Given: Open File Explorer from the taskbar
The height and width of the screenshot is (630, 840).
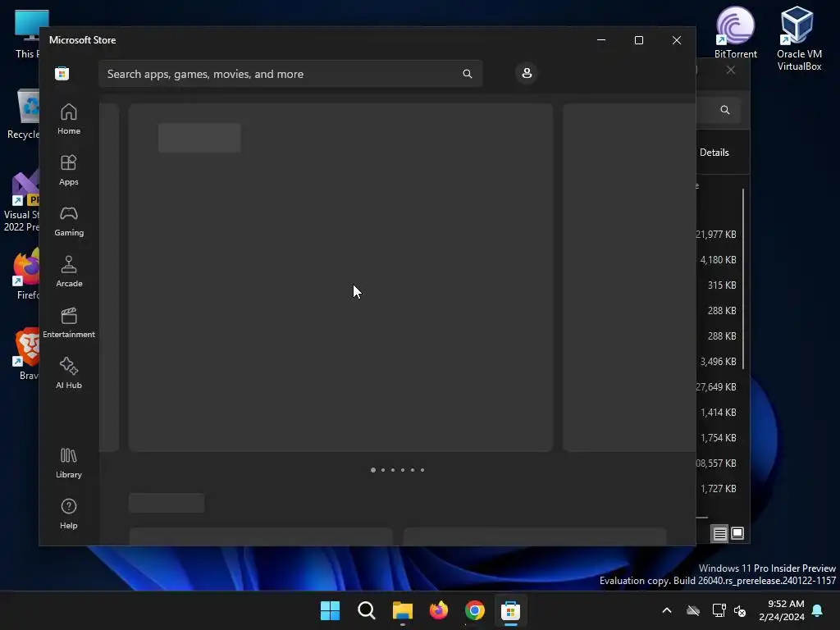Looking at the screenshot, I should click(x=402, y=610).
